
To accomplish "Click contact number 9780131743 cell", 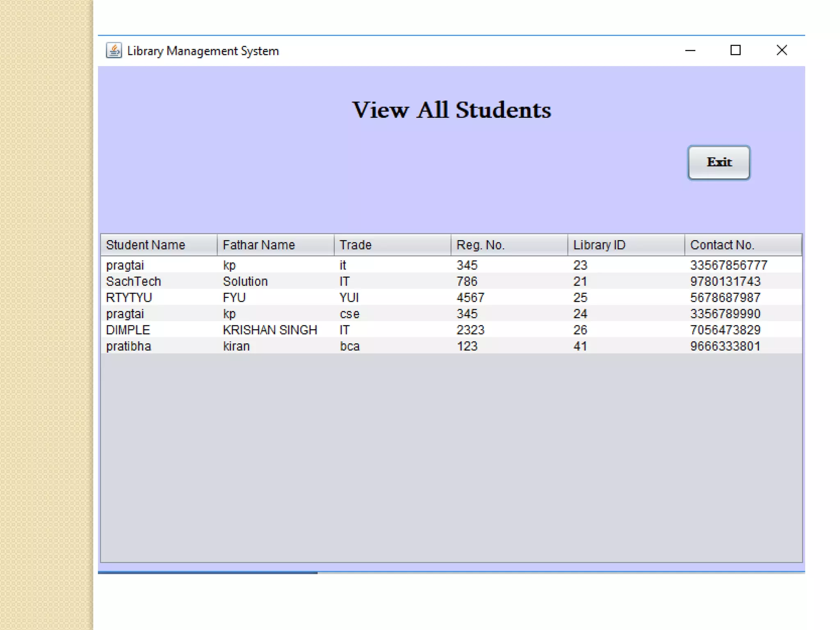I will pyautogui.click(x=725, y=281).
